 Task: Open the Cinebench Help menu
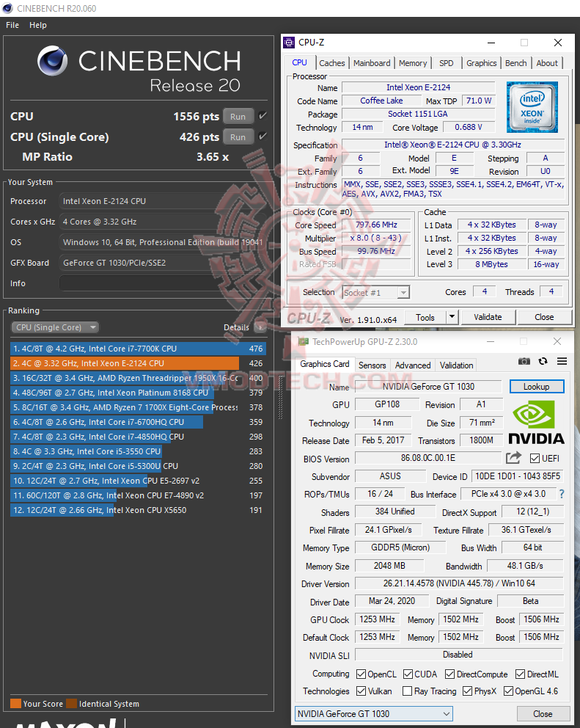click(38, 25)
